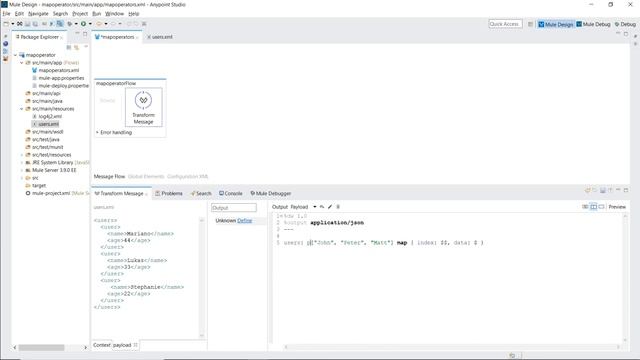Viewport: 640px width, 360px height.
Task: Switch to the Mule Debugger tab
Action: coord(271,193)
